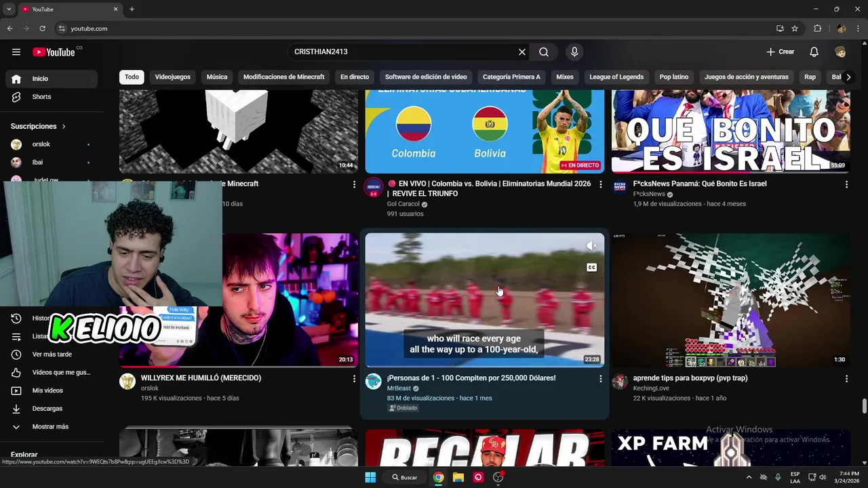The width and height of the screenshot is (868, 488).
Task: Open options for the Minecraft video
Action: 354,184
